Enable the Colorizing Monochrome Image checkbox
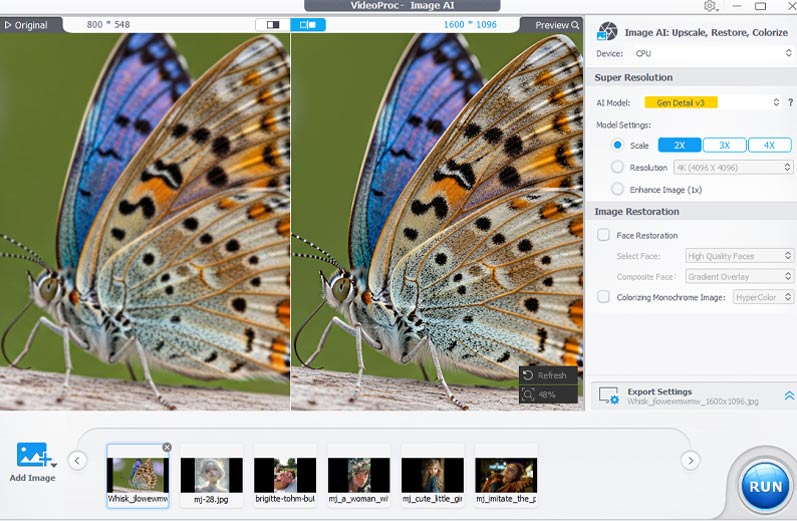The height and width of the screenshot is (521, 797). [x=603, y=297]
